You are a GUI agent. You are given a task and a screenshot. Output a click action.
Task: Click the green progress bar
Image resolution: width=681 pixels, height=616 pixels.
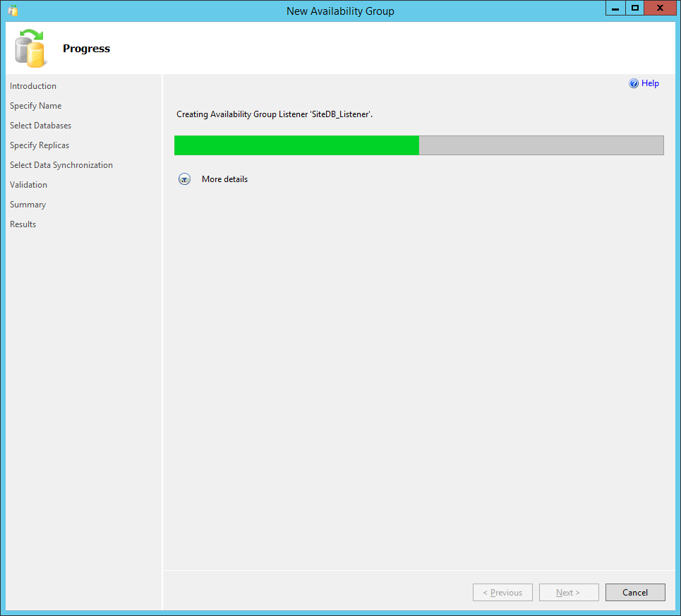click(x=296, y=145)
